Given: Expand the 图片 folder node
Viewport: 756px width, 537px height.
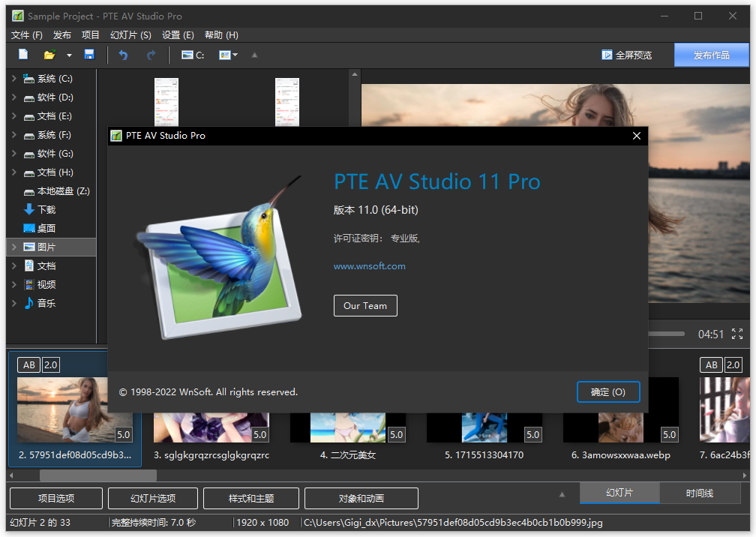Looking at the screenshot, I should [14, 247].
